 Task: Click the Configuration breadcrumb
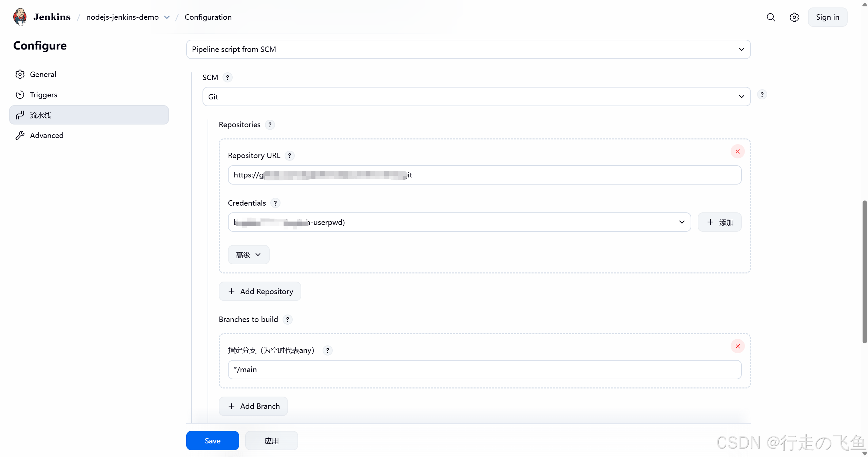point(208,17)
